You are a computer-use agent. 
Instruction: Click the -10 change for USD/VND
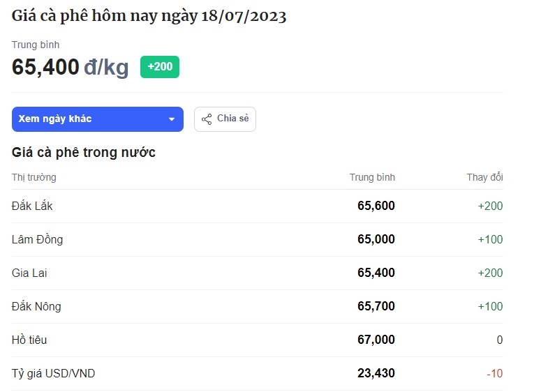point(494,373)
